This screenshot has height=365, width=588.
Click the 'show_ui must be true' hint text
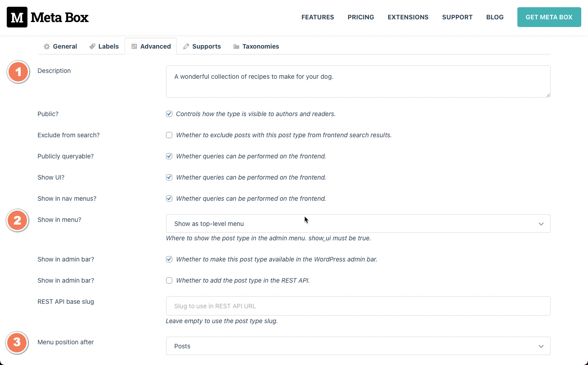340,238
